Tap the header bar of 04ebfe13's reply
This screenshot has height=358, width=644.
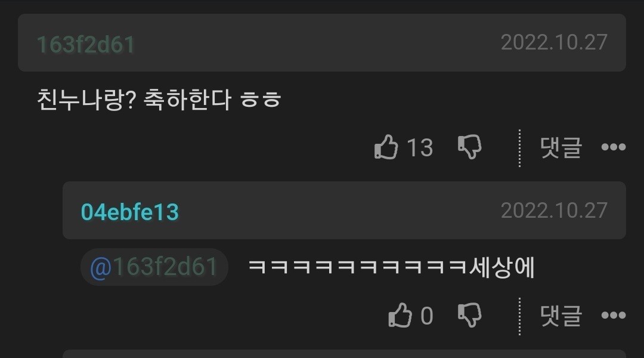(344, 211)
